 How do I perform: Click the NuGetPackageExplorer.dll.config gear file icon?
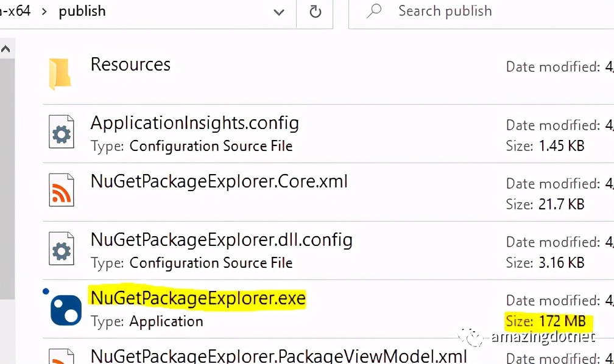[62, 248]
